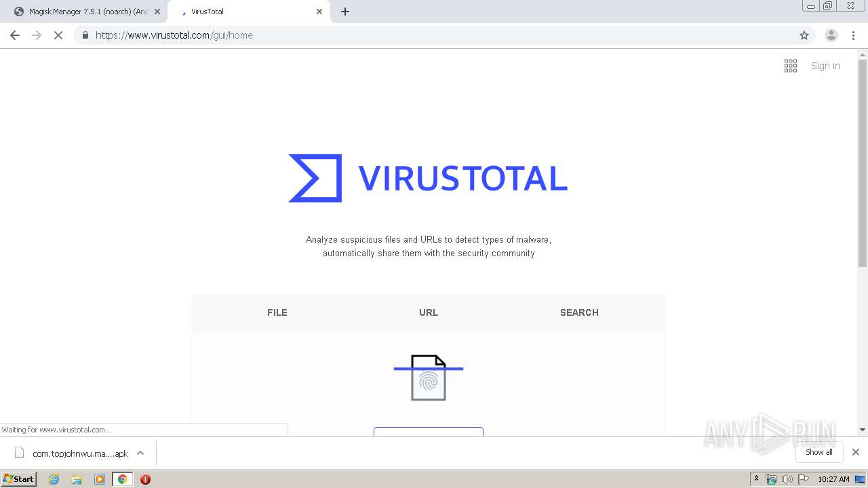Stop loading the page
Image resolution: width=868 pixels, height=488 pixels.
click(58, 35)
